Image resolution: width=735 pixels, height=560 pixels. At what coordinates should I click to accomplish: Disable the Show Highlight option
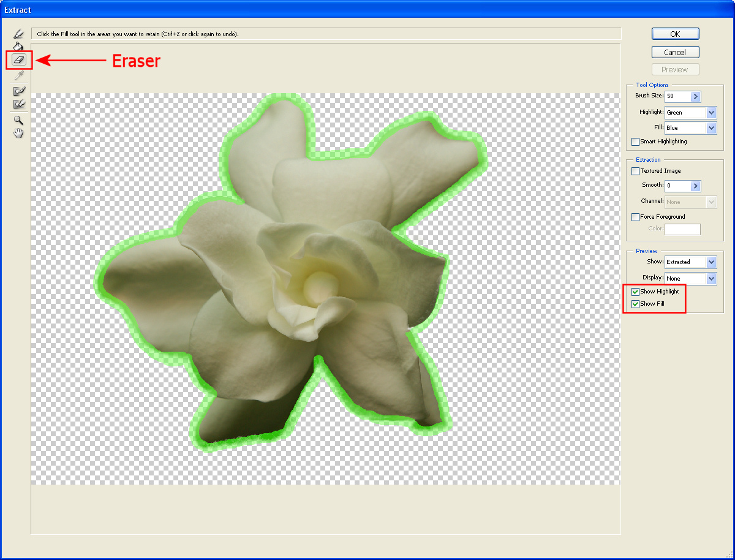(635, 292)
